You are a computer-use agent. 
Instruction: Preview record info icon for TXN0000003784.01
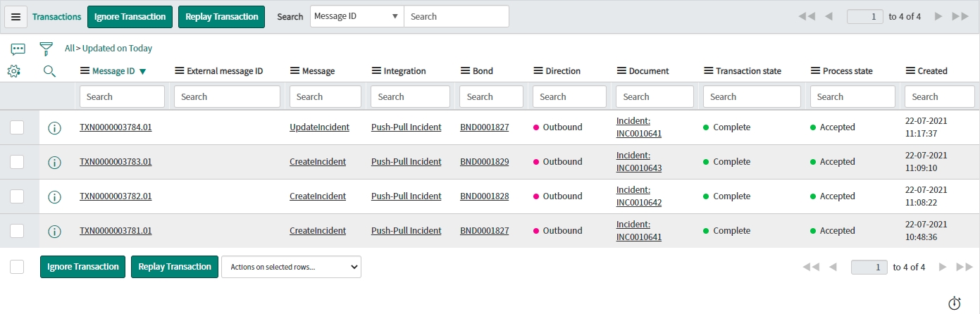[x=54, y=128]
